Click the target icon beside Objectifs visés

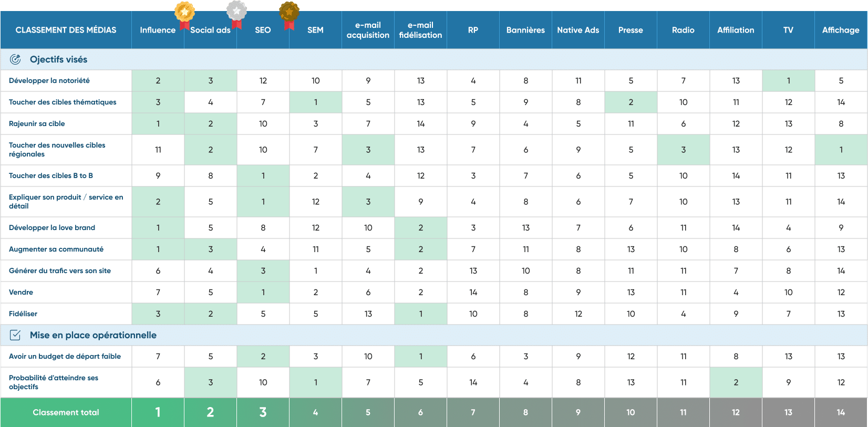[15, 59]
